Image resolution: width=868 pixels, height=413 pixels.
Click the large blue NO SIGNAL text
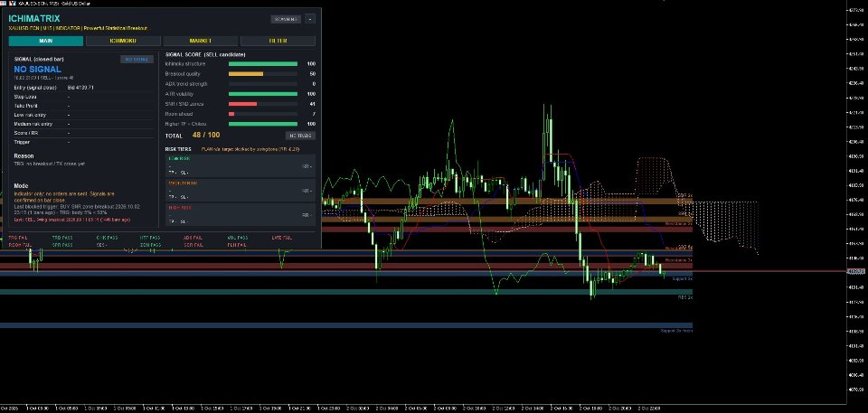38,70
